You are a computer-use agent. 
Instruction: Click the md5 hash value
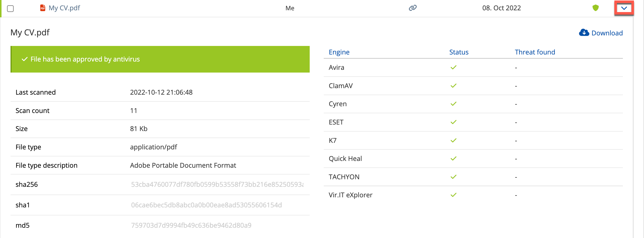[x=191, y=225]
